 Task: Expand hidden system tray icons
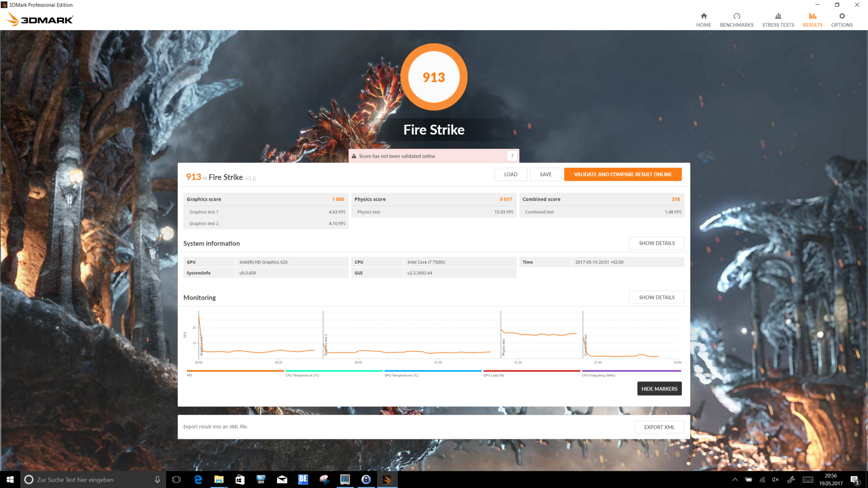click(x=735, y=479)
